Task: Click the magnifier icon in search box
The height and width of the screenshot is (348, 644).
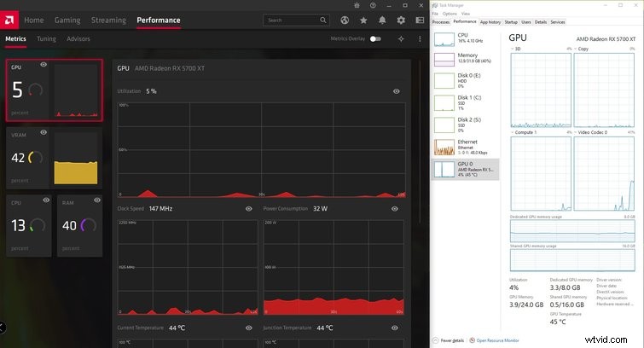Action: coord(323,20)
